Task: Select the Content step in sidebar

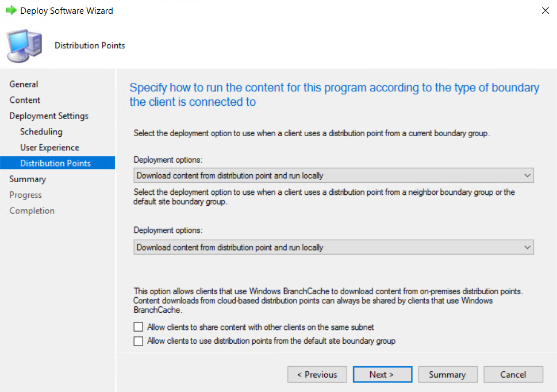Action: 25,100
